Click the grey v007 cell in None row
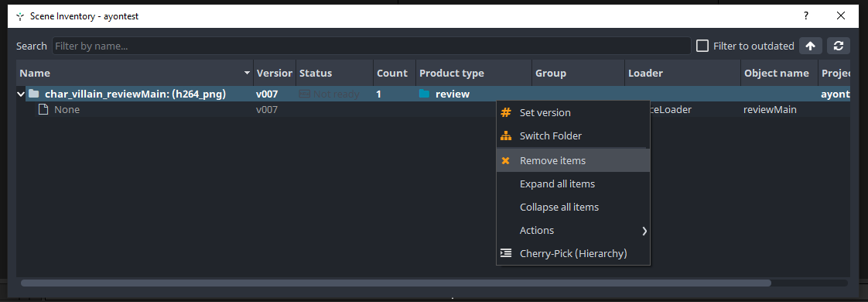The height and width of the screenshot is (302, 868). click(x=267, y=110)
